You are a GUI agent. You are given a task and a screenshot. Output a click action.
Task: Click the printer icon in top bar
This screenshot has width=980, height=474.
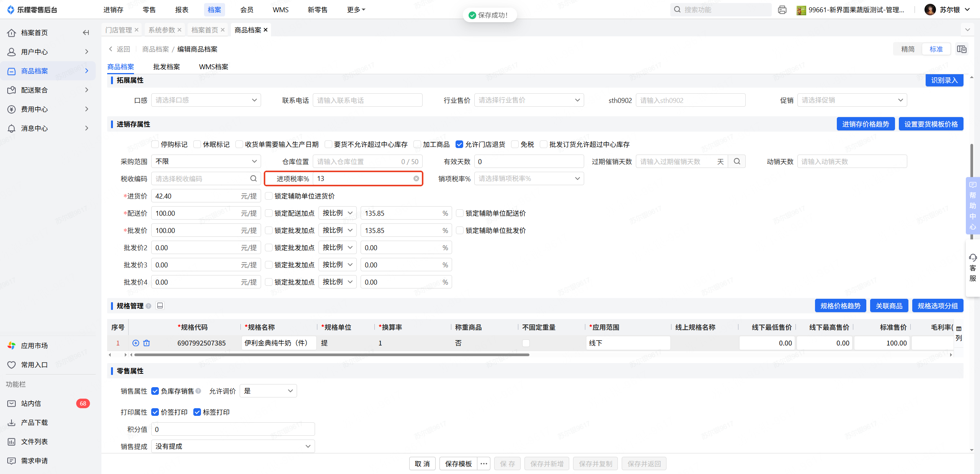pyautogui.click(x=782, y=10)
